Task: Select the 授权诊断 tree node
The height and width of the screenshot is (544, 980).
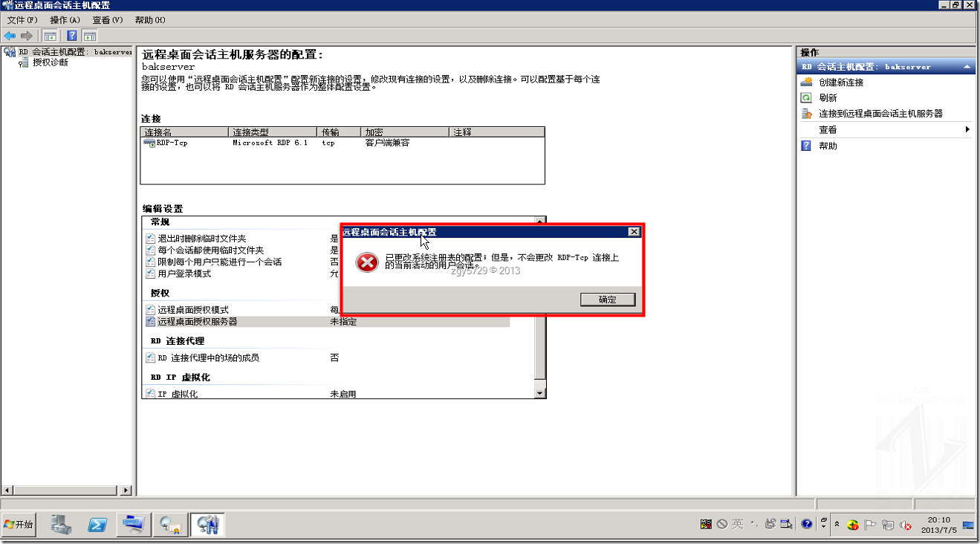Action: tap(51, 62)
